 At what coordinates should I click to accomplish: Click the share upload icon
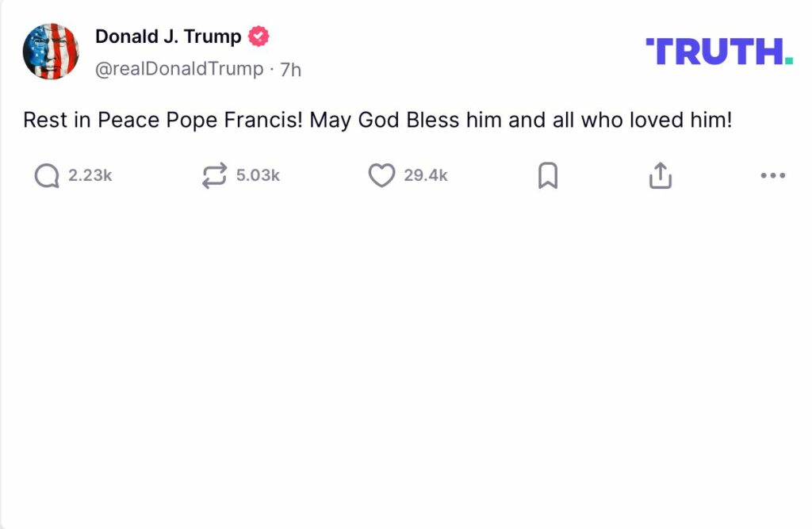[660, 176]
